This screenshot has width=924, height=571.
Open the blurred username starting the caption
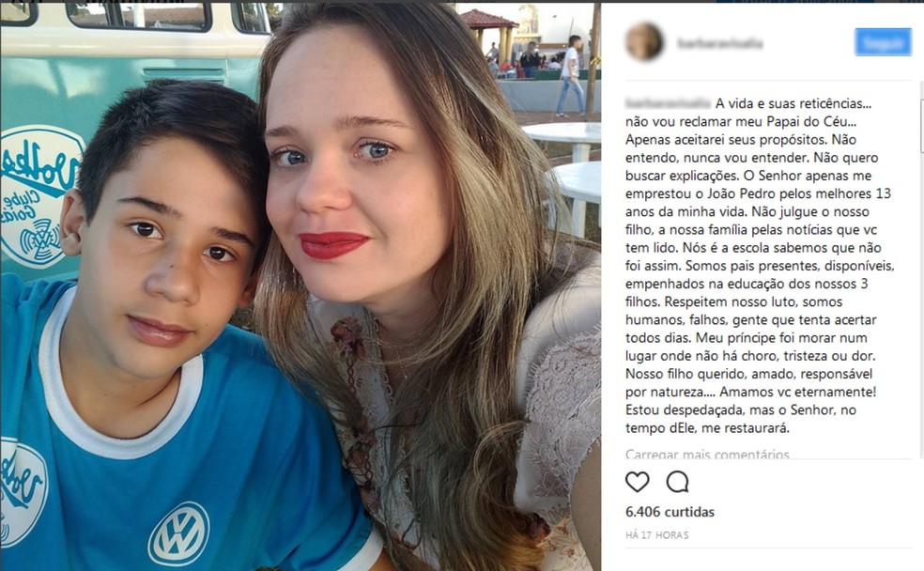tap(668, 103)
